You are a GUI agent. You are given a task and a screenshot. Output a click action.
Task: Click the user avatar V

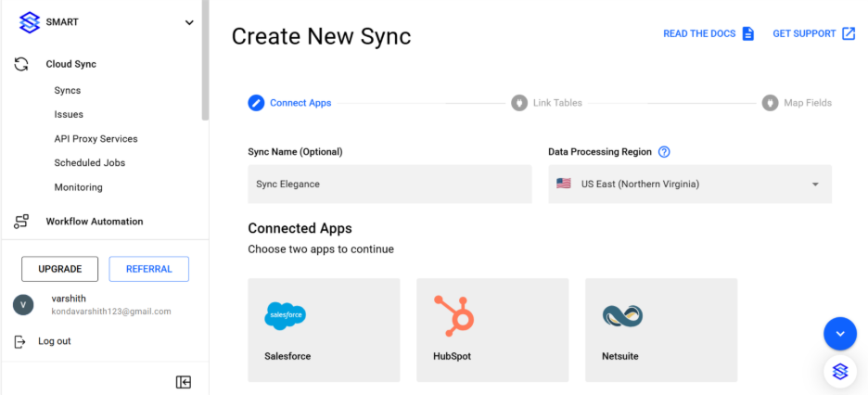point(23,305)
